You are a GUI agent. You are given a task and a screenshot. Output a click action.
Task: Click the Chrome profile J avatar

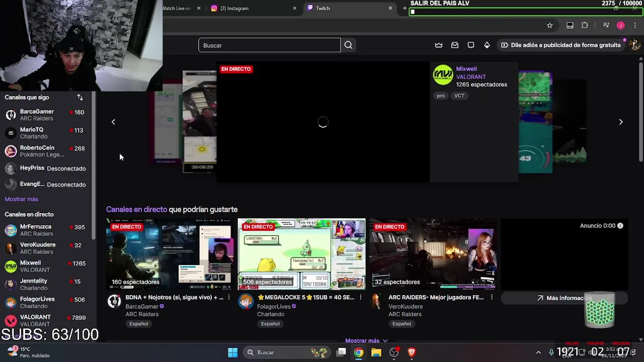[620, 25]
